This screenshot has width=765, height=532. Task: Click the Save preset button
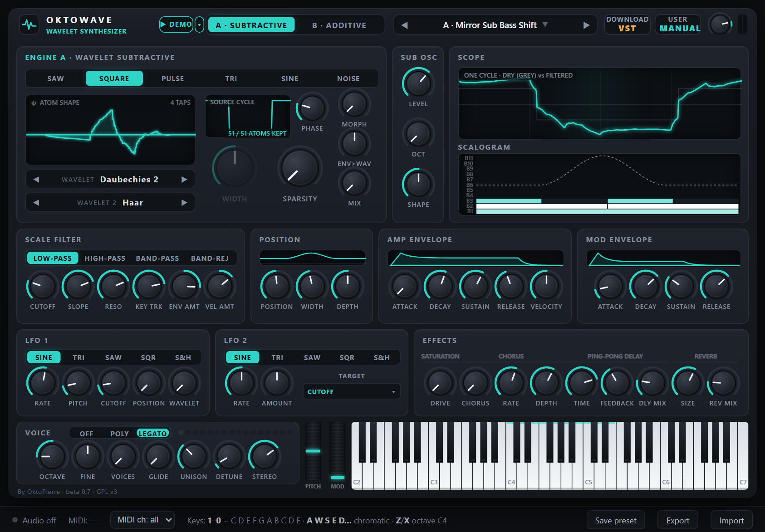click(x=616, y=520)
